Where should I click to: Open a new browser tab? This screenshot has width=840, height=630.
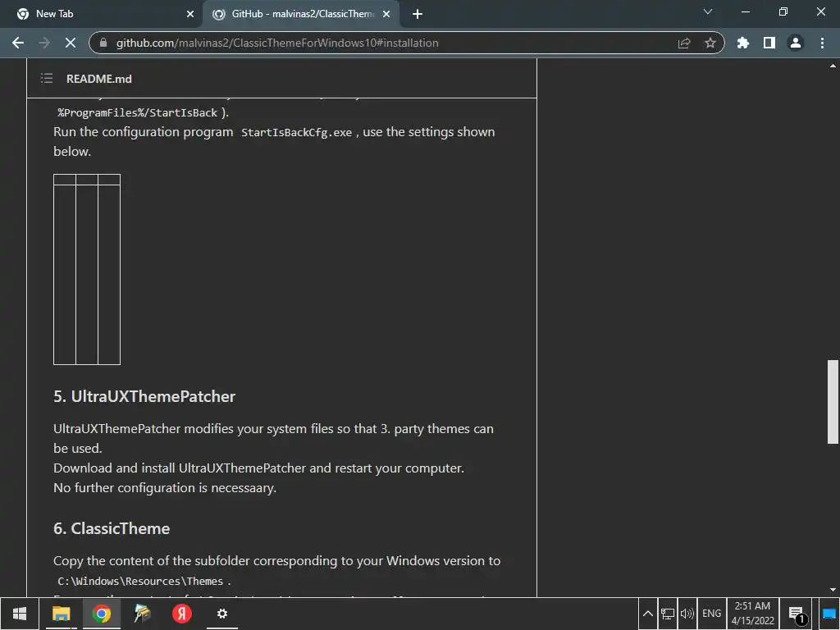click(418, 14)
